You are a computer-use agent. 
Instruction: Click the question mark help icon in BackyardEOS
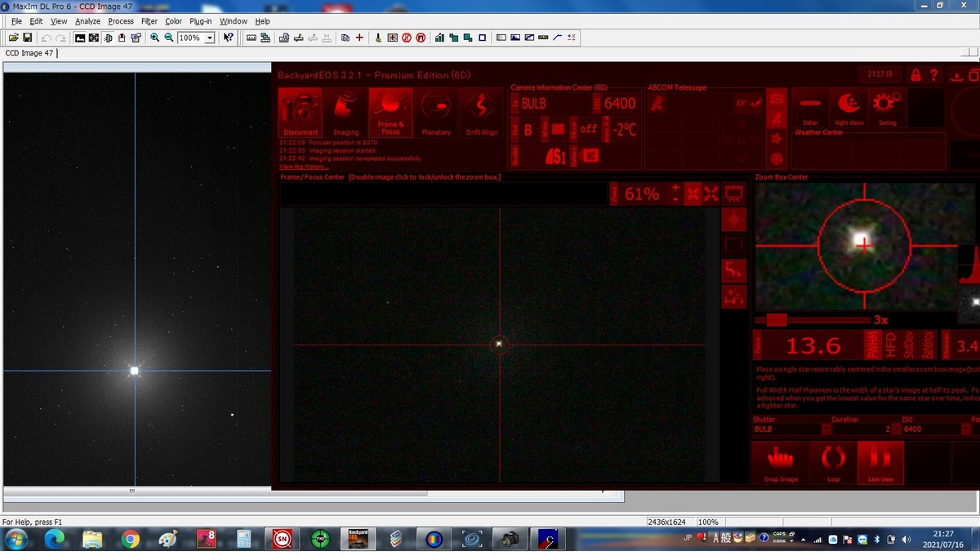tap(934, 75)
